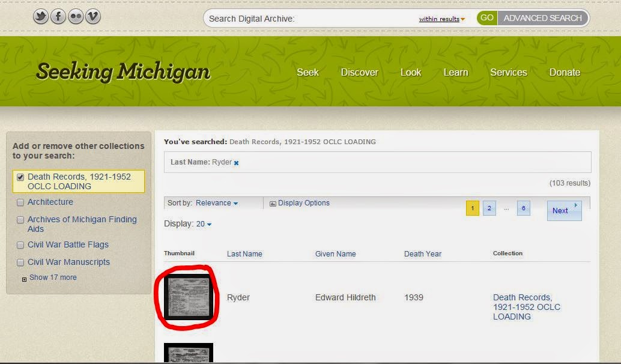Open the Look menu

pos(411,73)
